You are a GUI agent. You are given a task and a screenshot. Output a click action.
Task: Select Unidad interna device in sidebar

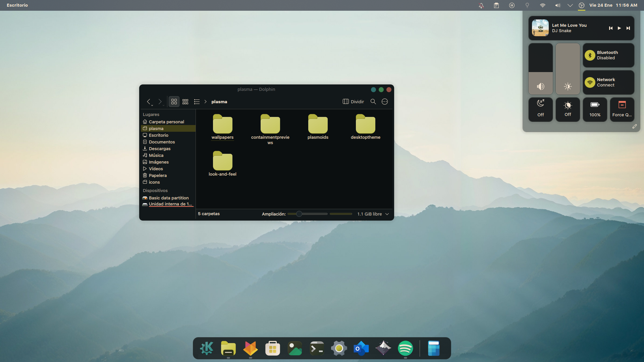[168, 204]
